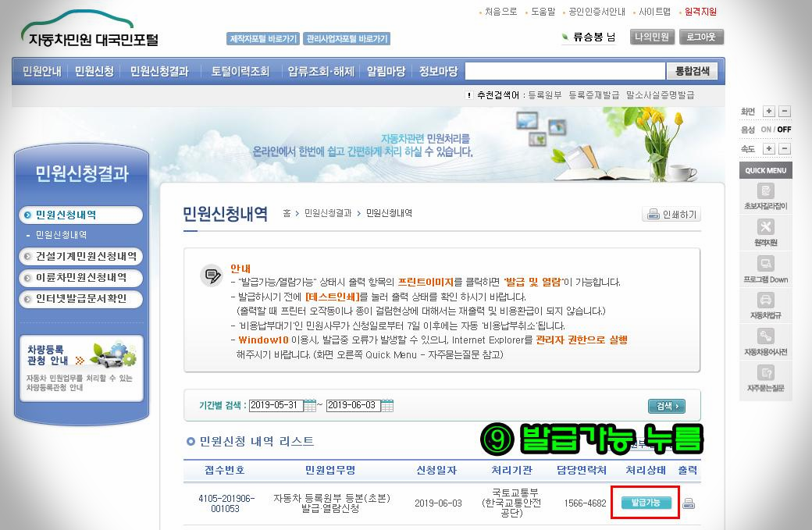Click suggested keyword 등록증재발급
This screenshot has width=812, height=530.
(x=594, y=95)
